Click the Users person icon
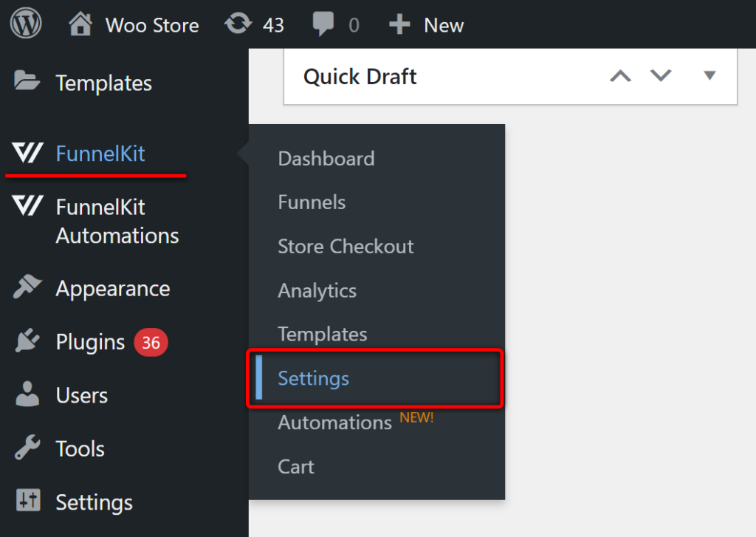Screen dimensions: 756x537 coord(27,394)
